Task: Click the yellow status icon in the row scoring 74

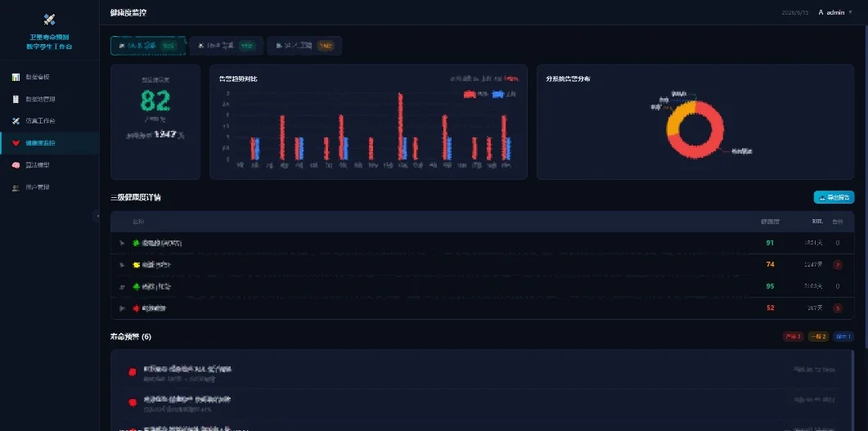Action: tap(136, 265)
